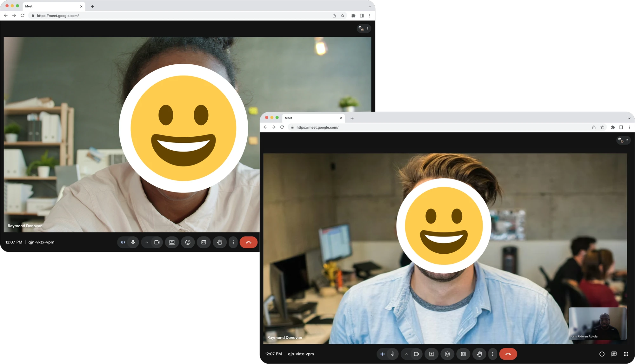Open extensions puzzle icon in front browser
This screenshot has height=364, width=635.
(x=613, y=127)
